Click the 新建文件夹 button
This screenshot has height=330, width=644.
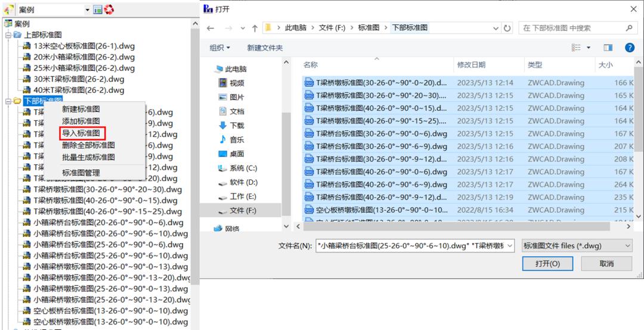click(265, 48)
